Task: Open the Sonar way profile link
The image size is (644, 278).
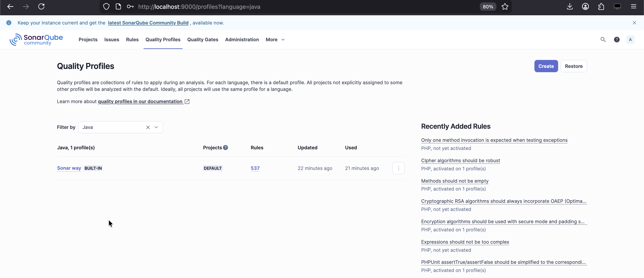Action: click(69, 168)
